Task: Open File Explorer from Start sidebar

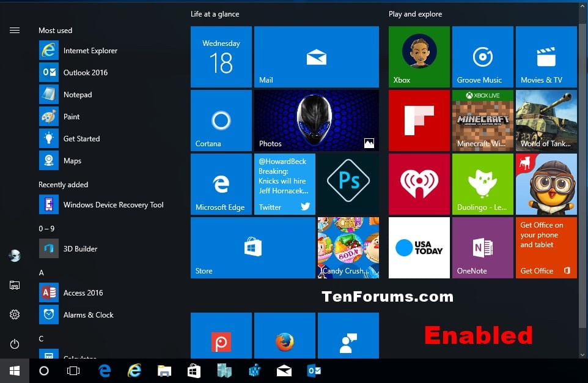Action: coord(15,285)
